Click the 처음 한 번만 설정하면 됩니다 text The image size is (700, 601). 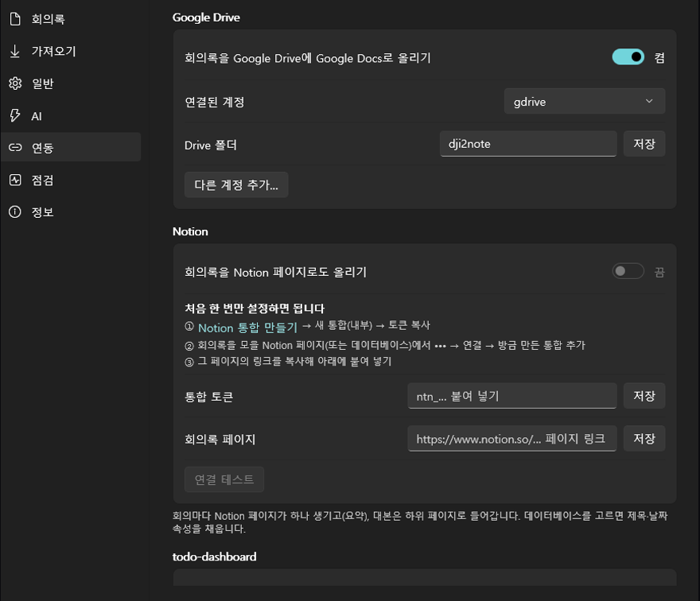[x=255, y=308]
